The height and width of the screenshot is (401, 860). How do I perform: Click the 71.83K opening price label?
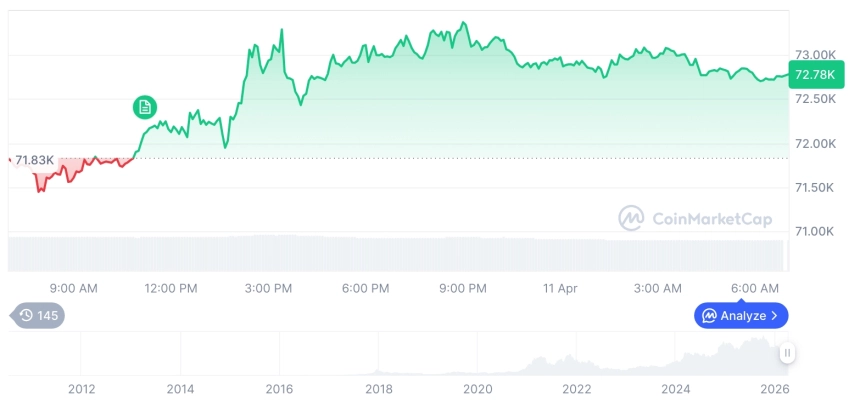pyautogui.click(x=34, y=159)
